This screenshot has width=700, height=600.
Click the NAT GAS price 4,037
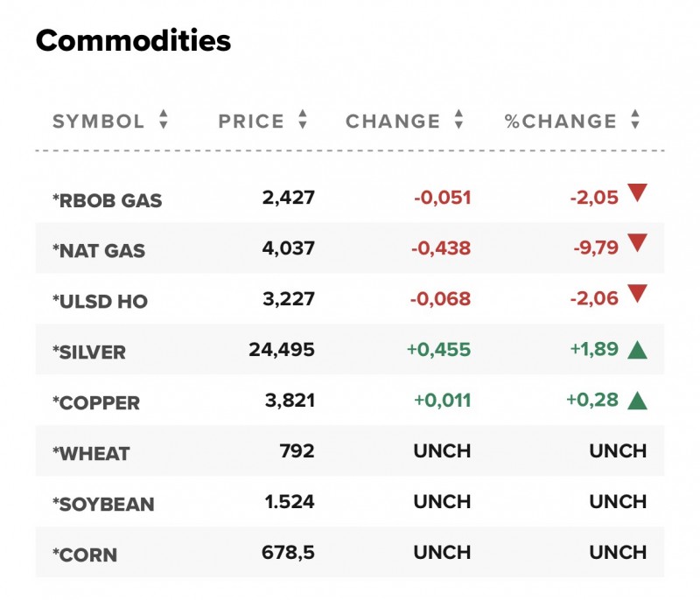tap(288, 249)
